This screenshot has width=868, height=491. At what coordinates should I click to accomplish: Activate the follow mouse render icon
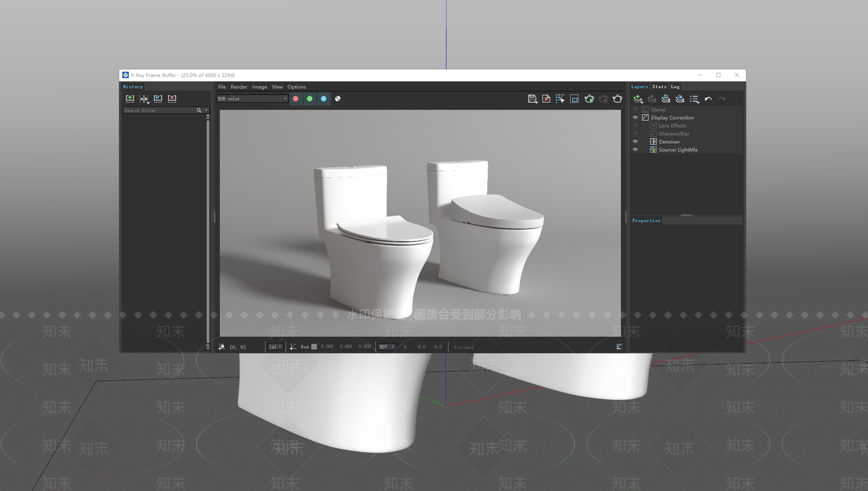click(x=560, y=99)
